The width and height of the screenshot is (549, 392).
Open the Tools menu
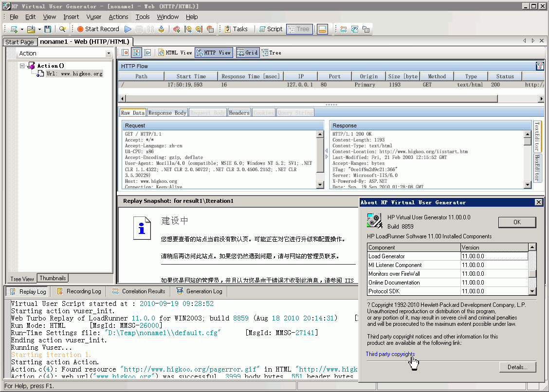[x=143, y=17]
